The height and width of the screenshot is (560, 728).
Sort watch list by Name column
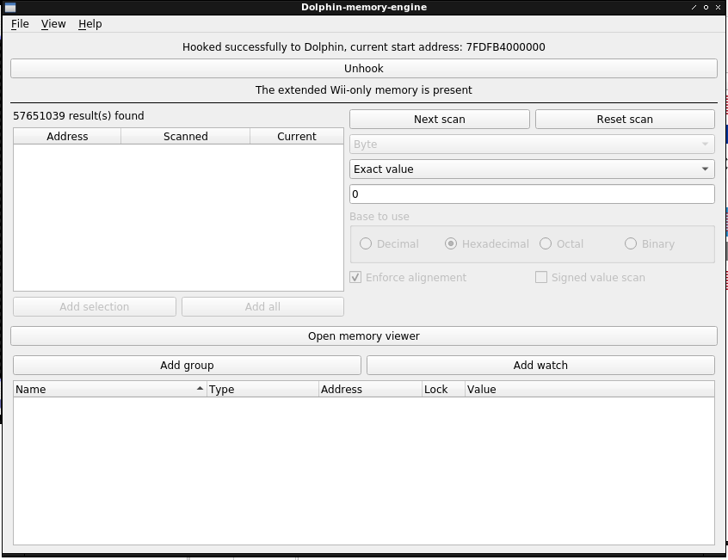pos(110,390)
